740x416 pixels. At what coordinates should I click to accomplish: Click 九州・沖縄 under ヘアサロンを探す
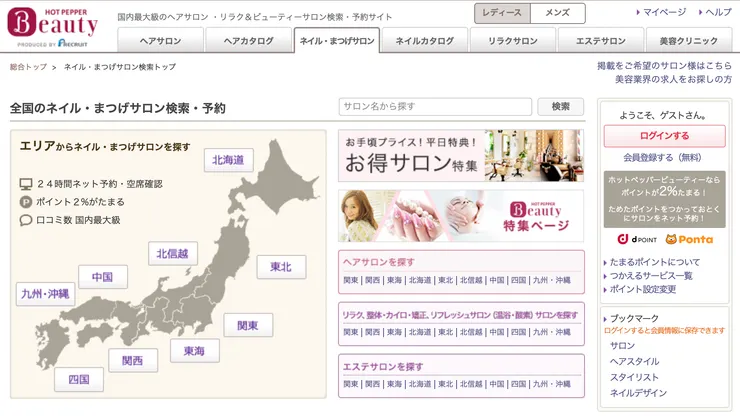(x=552, y=280)
